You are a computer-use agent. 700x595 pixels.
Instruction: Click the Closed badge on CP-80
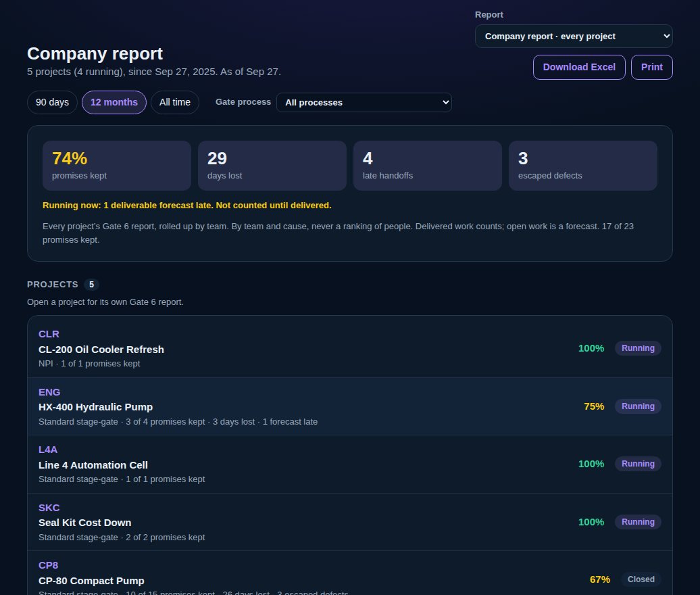pos(641,579)
